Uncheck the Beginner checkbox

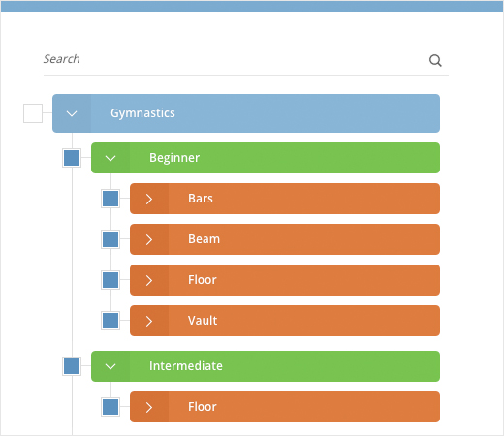(72, 158)
